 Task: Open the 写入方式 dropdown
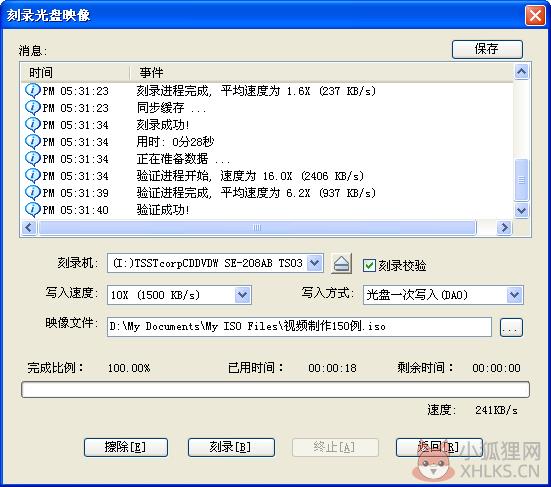point(514,294)
